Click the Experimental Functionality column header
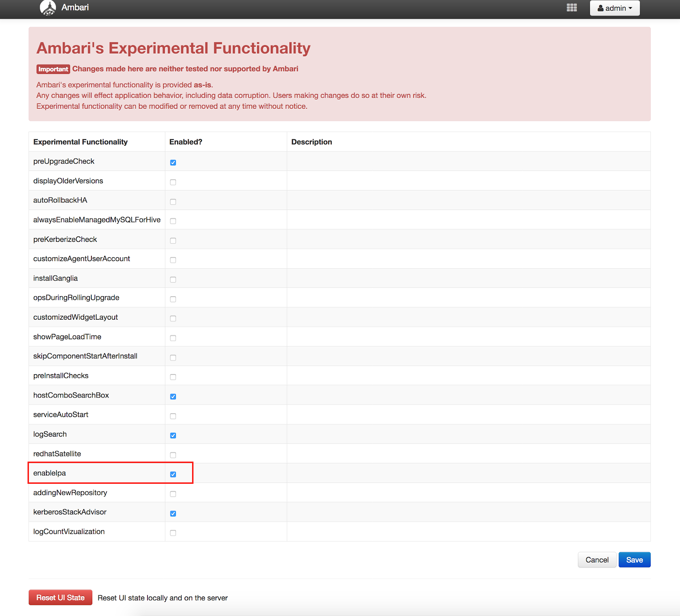Viewport: 680px width, 616px height. (x=80, y=142)
